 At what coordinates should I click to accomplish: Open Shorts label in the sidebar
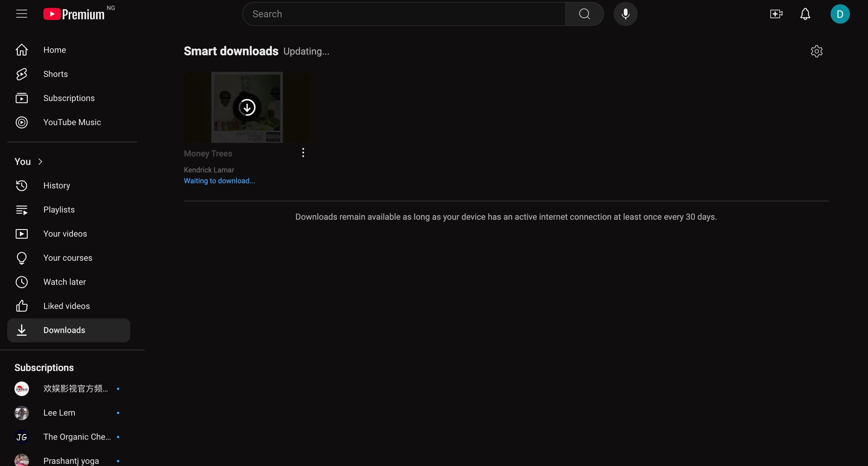[x=56, y=74]
